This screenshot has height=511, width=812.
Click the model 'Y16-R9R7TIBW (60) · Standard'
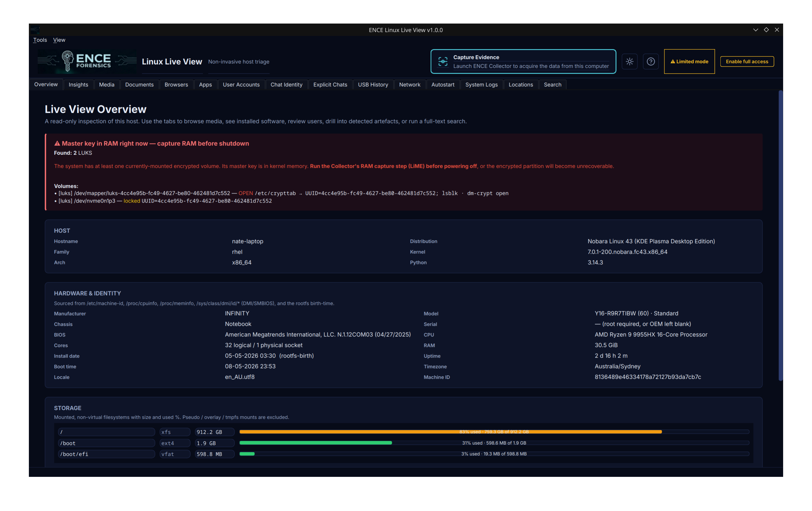[636, 313]
